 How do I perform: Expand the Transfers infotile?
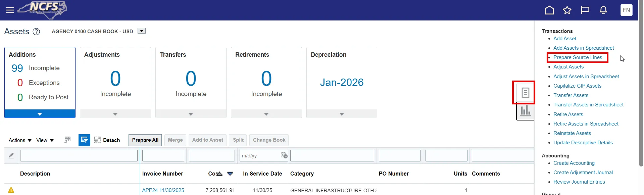191,114
